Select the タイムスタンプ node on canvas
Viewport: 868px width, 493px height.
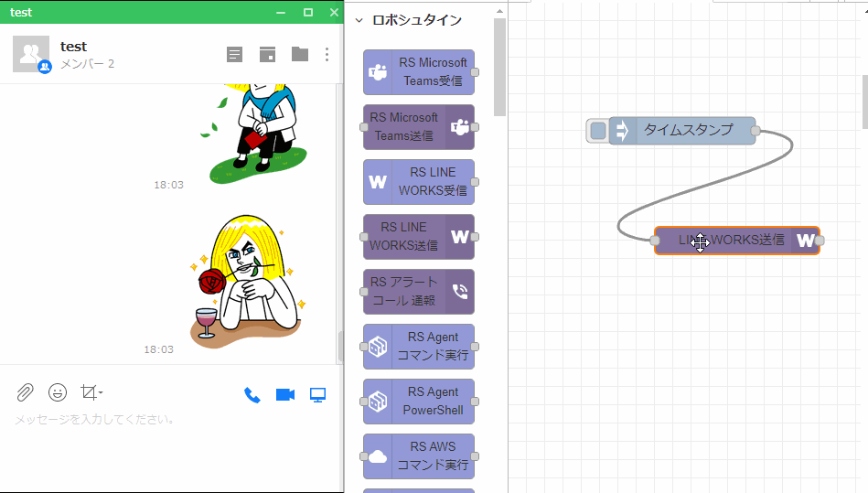(682, 131)
